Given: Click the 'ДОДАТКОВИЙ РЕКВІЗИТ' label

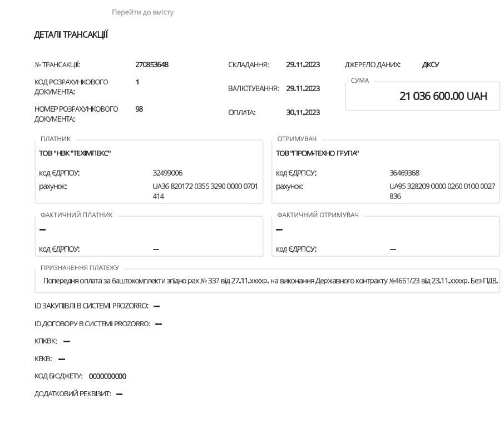Looking at the screenshot, I should (73, 394).
